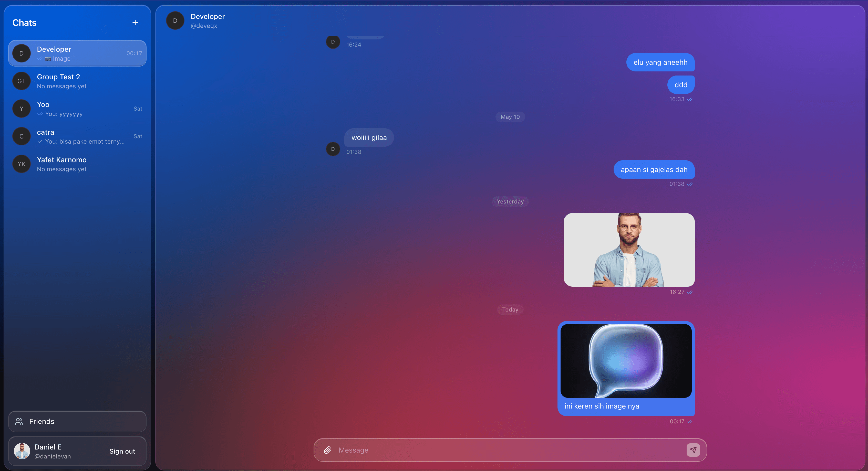868x471 pixels.
Task: Send the message with the paper-plane button
Action: 693,450
